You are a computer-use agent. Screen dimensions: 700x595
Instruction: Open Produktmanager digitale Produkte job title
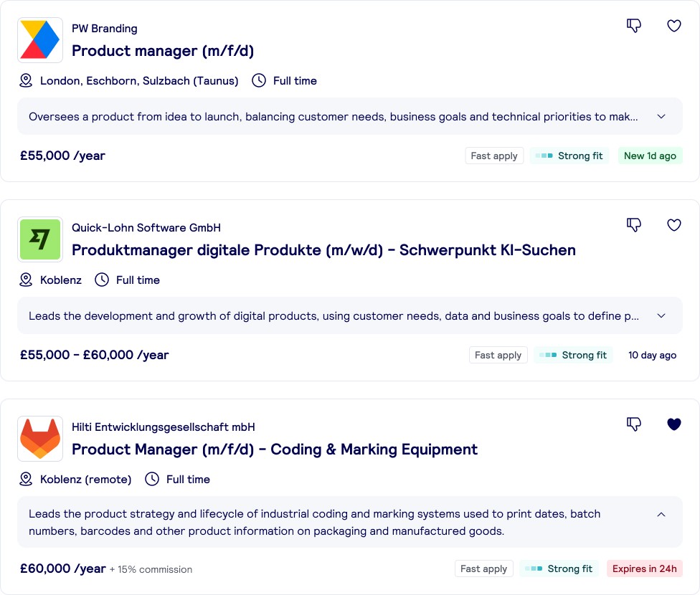pyautogui.click(x=323, y=250)
